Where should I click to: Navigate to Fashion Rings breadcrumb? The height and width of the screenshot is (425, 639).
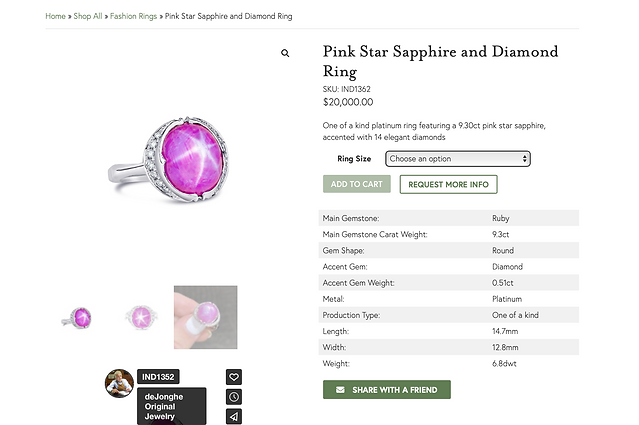pyautogui.click(x=133, y=16)
